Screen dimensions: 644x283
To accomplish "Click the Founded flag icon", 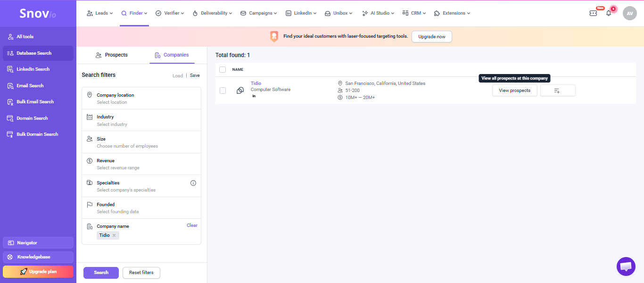I will tap(90, 205).
